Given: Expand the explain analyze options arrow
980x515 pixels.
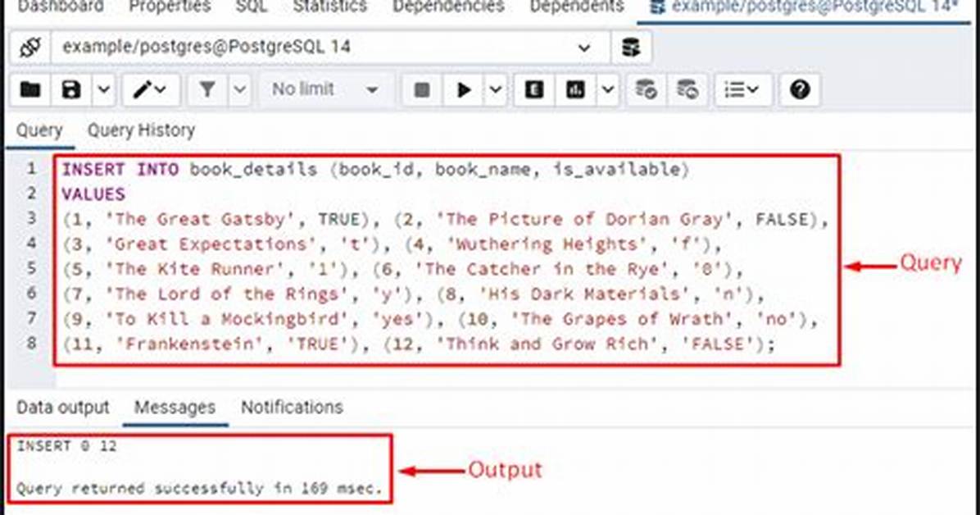Looking at the screenshot, I should pyautogui.click(x=607, y=90).
